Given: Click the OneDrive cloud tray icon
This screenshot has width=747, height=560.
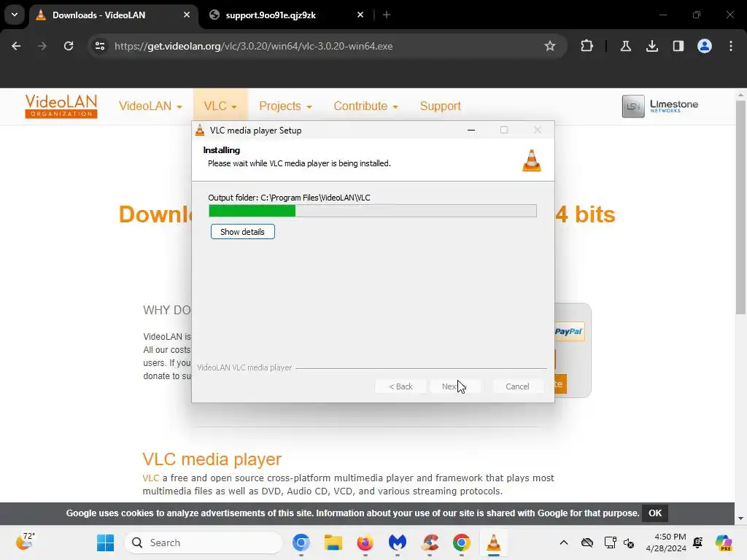Looking at the screenshot, I should point(587,542).
